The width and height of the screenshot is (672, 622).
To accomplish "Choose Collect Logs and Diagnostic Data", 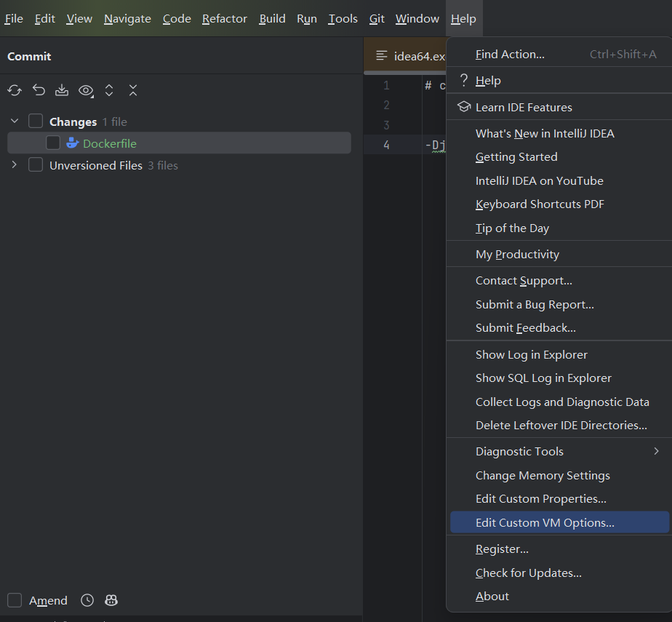I will [x=559, y=402].
